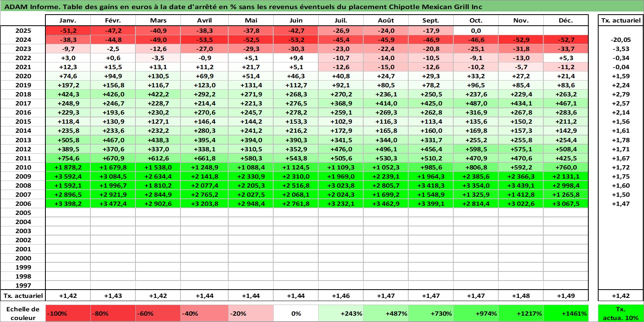The image size is (644, 322).
Task: Select the -40% color scale swatch
Action: [204, 313]
